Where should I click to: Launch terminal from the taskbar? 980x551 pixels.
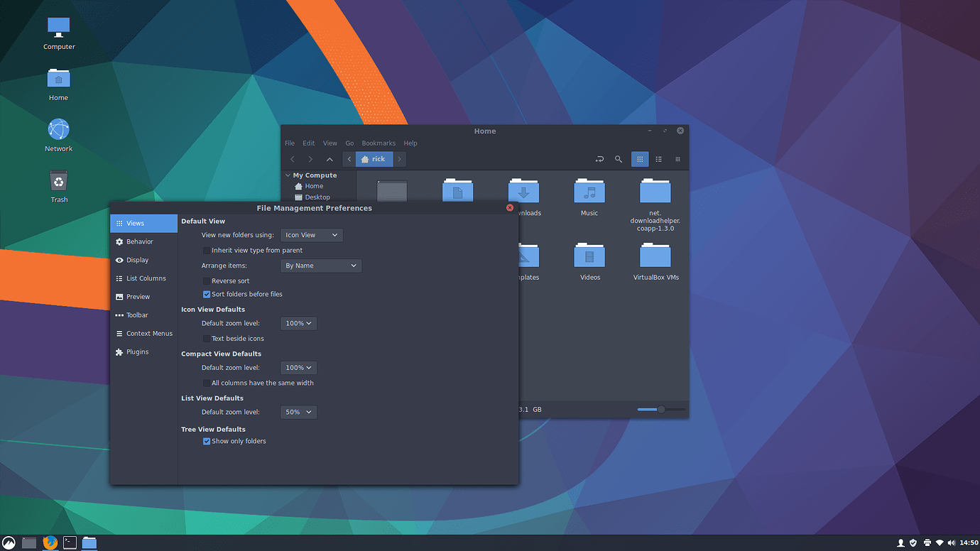point(70,542)
